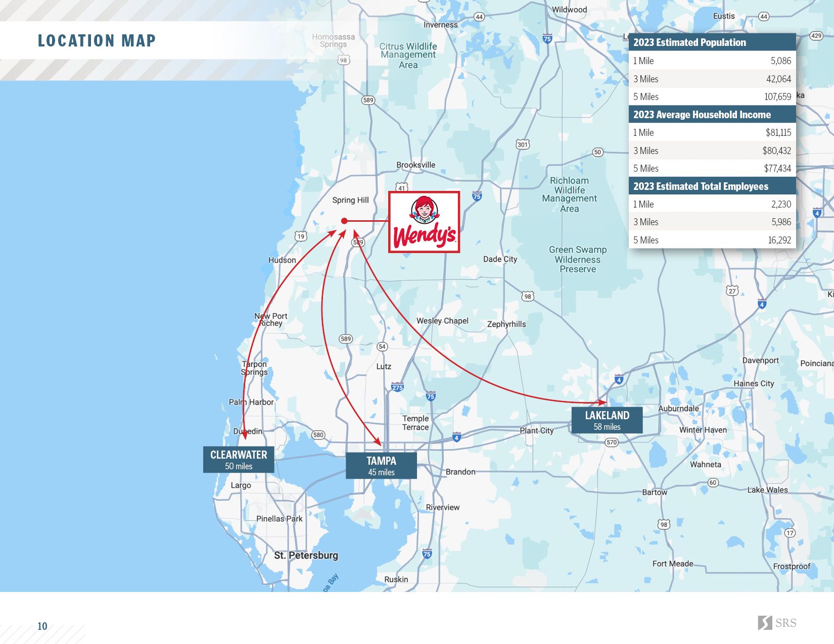Image resolution: width=834 pixels, height=644 pixels.
Task: Click the CLEARWATER 50 miles label
Action: pyautogui.click(x=239, y=460)
